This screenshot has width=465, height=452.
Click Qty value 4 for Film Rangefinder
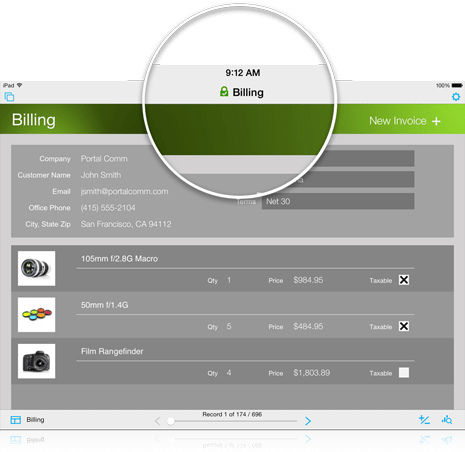point(229,373)
